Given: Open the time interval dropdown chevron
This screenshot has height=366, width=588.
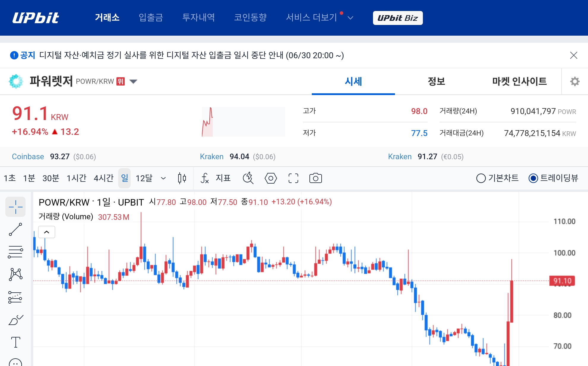Looking at the screenshot, I should click(163, 178).
